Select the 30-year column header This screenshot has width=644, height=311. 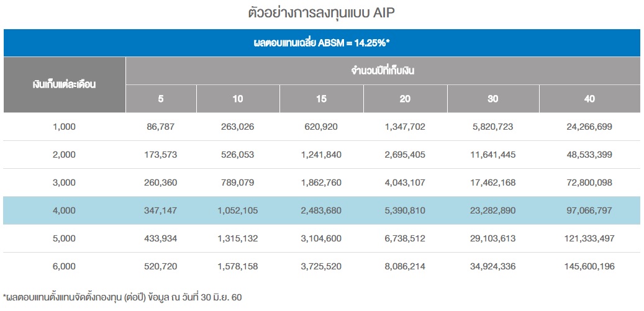[x=493, y=99]
